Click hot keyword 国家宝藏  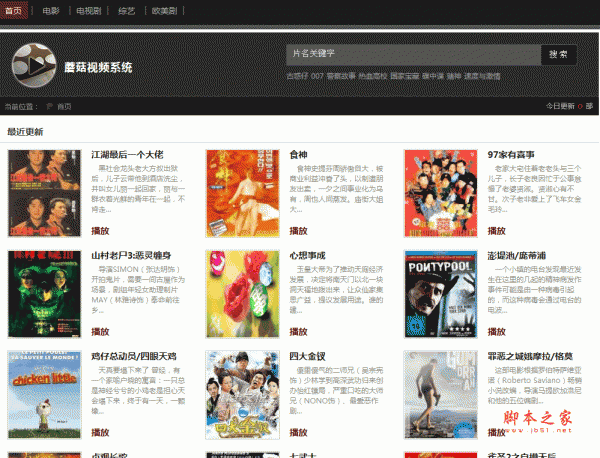pyautogui.click(x=404, y=76)
